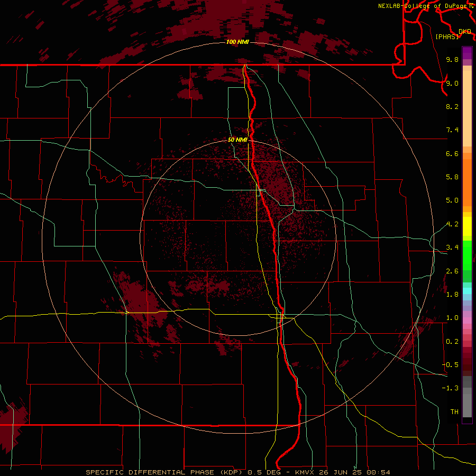Viewport: 476px width, 476px height.
Task: Pick the pink band on color scale
Action: (x=467, y=321)
